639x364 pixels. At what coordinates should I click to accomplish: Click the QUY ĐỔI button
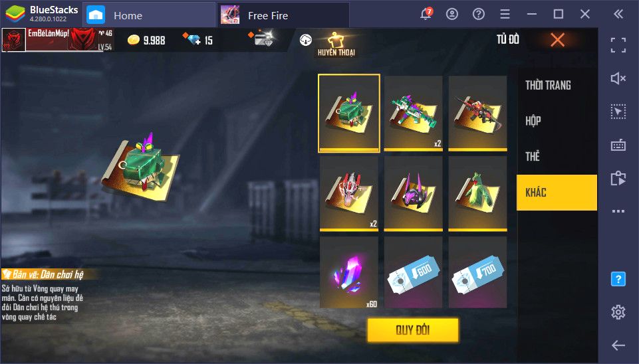pos(413,330)
